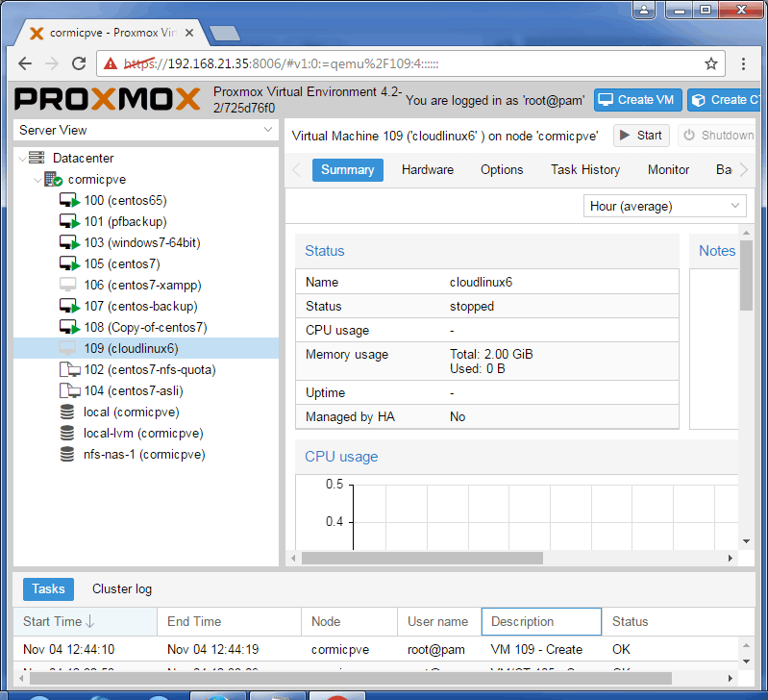The width and height of the screenshot is (768, 700).
Task: Click the Proxmox logo
Action: [108, 99]
